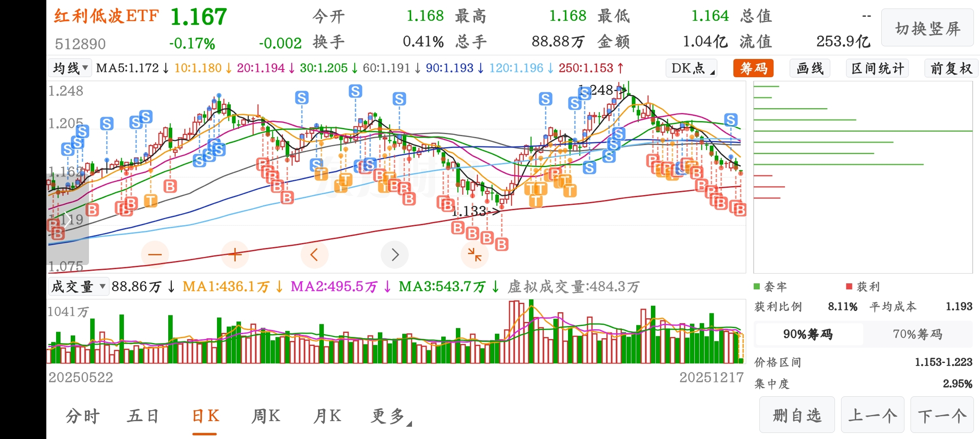Click the longest green chip distribution bar

point(862,131)
